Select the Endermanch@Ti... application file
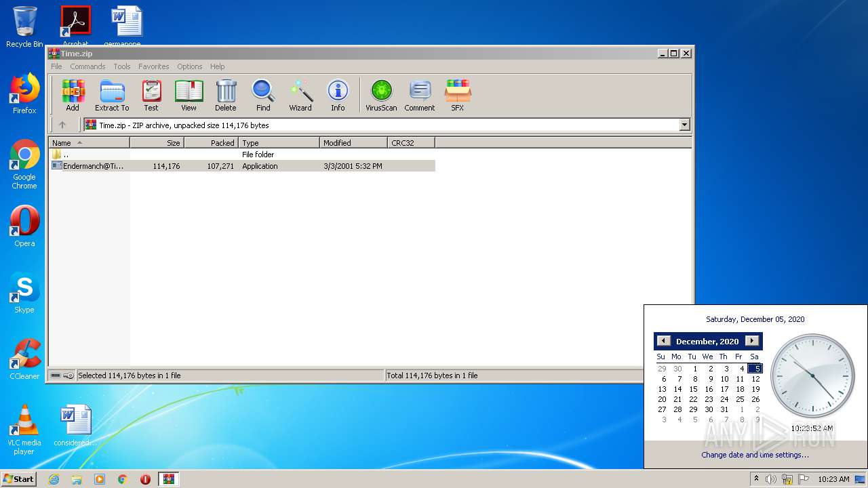Viewport: 868px width, 488px height. (x=243, y=166)
